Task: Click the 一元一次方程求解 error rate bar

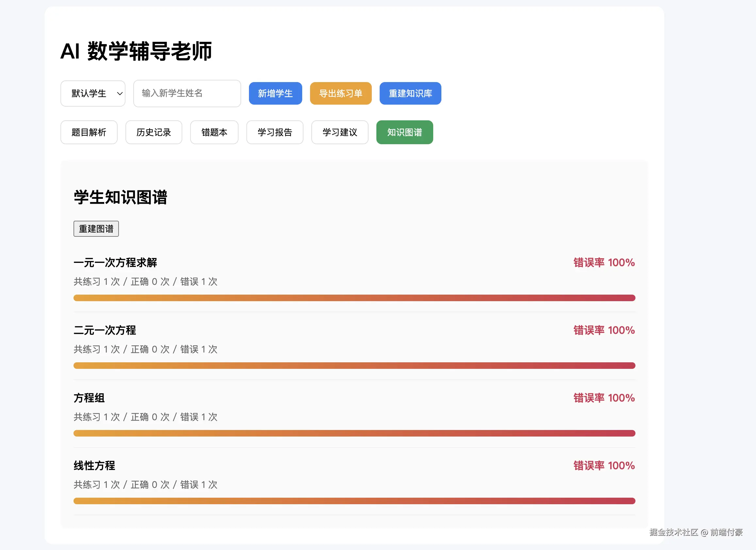Action: (354, 298)
